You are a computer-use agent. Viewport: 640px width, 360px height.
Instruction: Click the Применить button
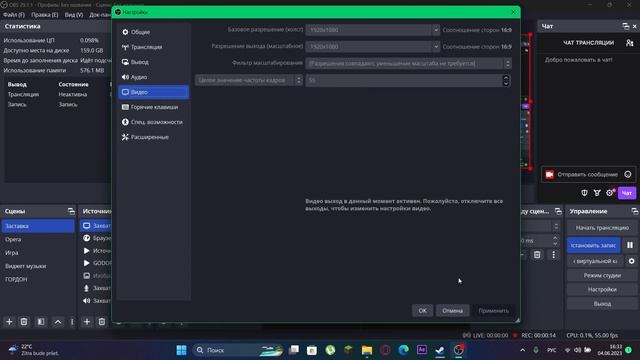493,311
